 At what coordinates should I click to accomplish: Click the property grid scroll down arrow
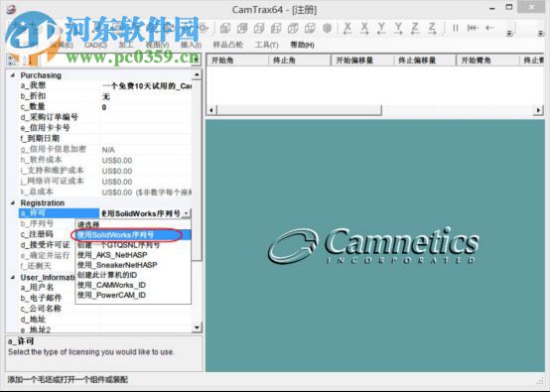point(197,327)
